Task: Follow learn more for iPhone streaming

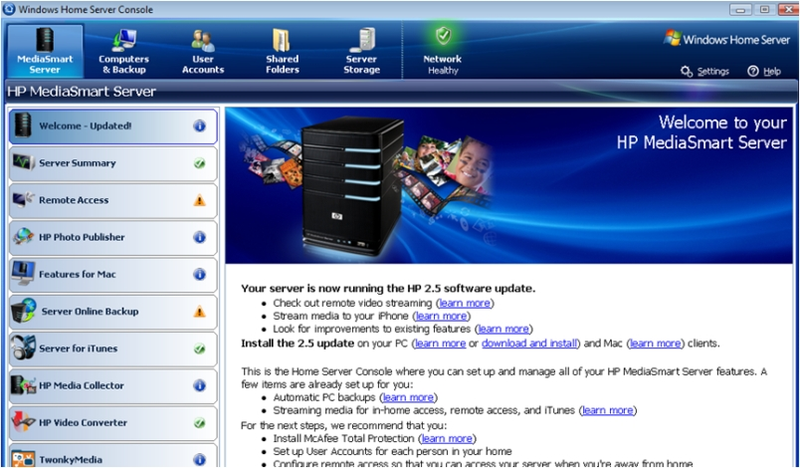Action: coord(441,316)
